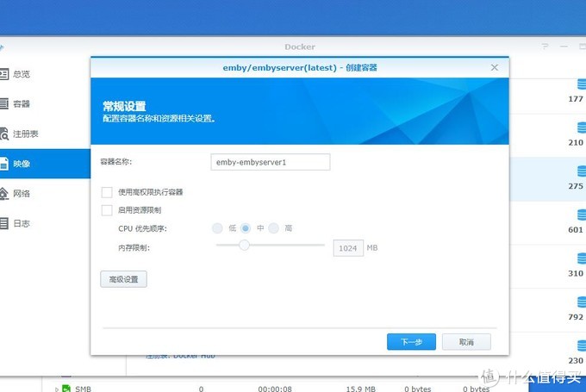586x392 pixels.
Task: Click the 容器 list icon in sidebar
Action: 3,104
